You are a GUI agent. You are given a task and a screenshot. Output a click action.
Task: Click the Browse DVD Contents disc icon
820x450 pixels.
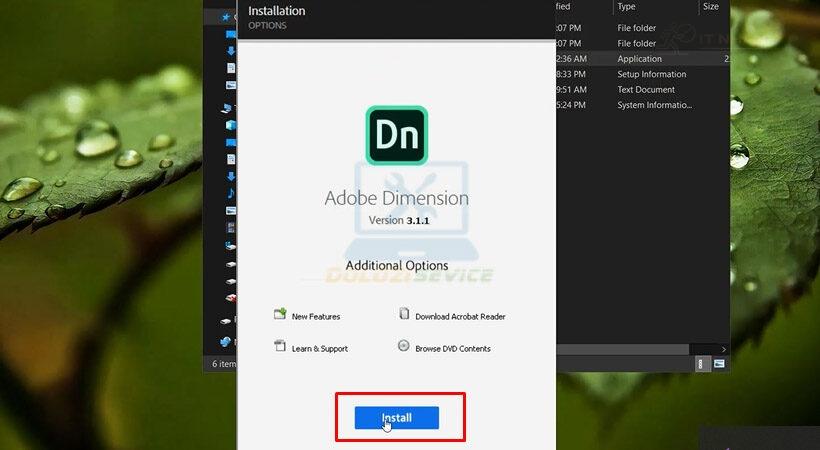pyautogui.click(x=404, y=346)
